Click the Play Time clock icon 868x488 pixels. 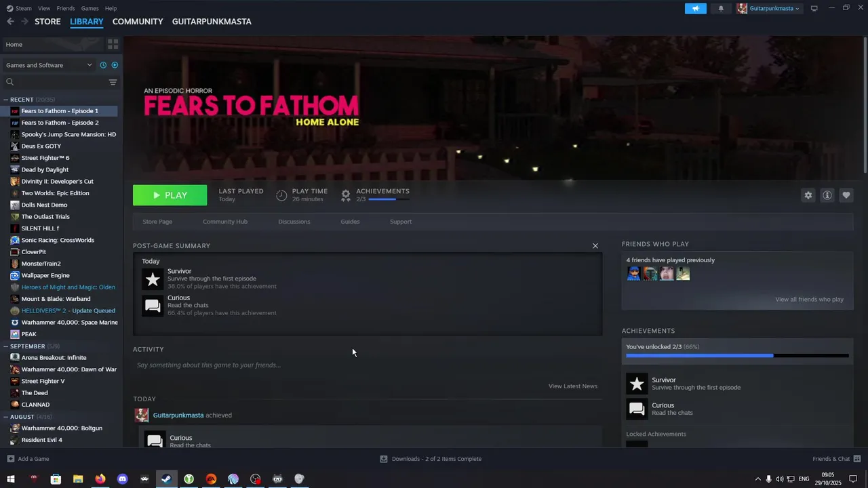tap(281, 195)
